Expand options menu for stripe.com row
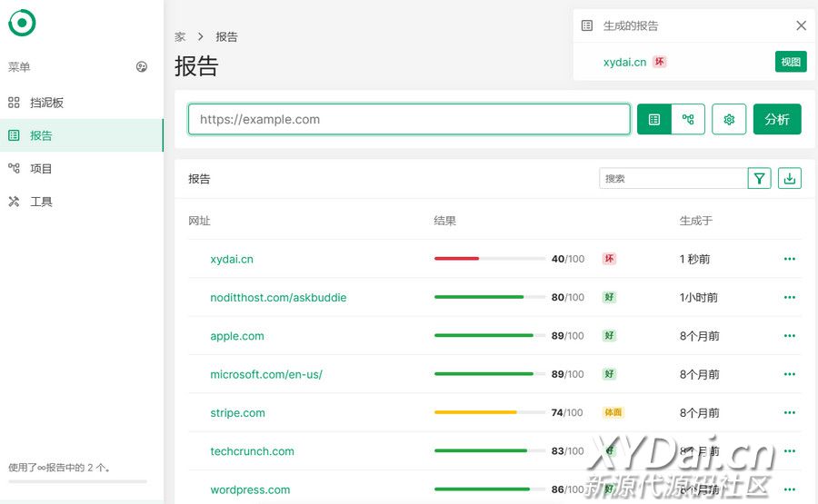 click(x=789, y=412)
